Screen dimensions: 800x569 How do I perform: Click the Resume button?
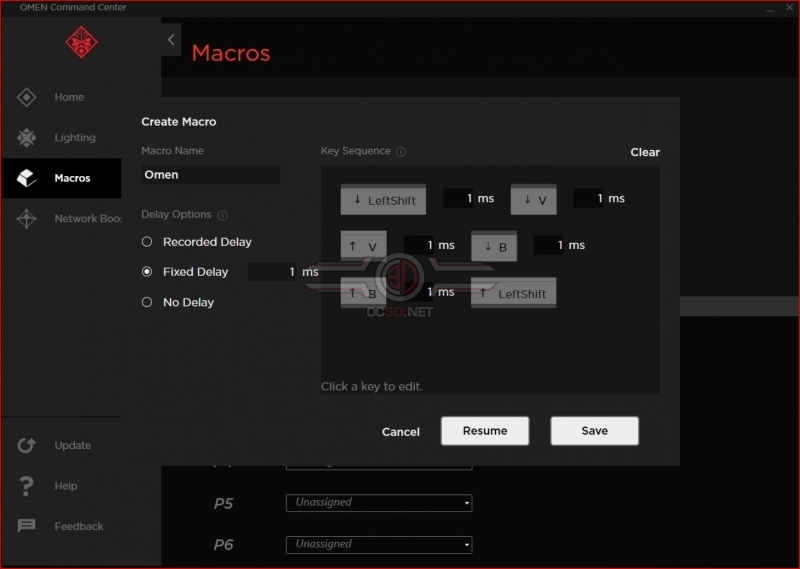(x=485, y=431)
